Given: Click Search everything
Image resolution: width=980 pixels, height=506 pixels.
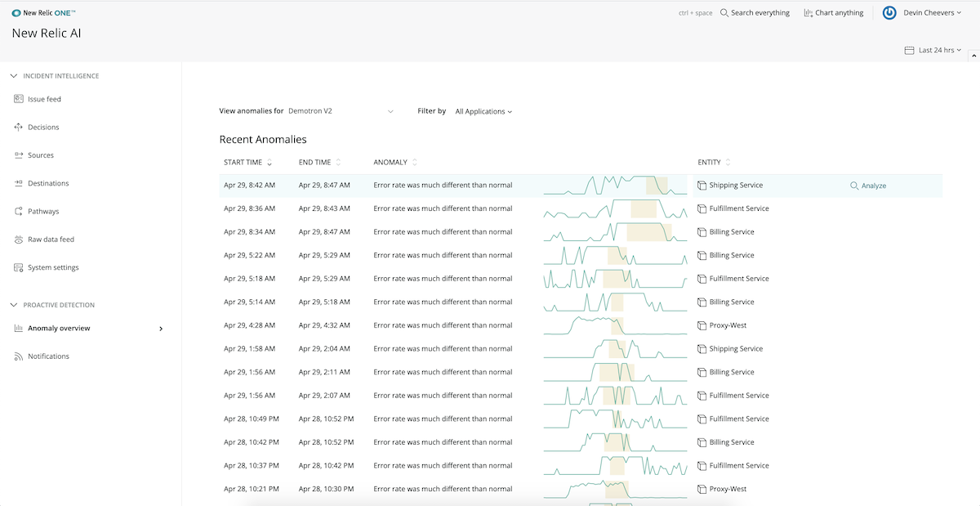Looking at the screenshot, I should pos(760,13).
